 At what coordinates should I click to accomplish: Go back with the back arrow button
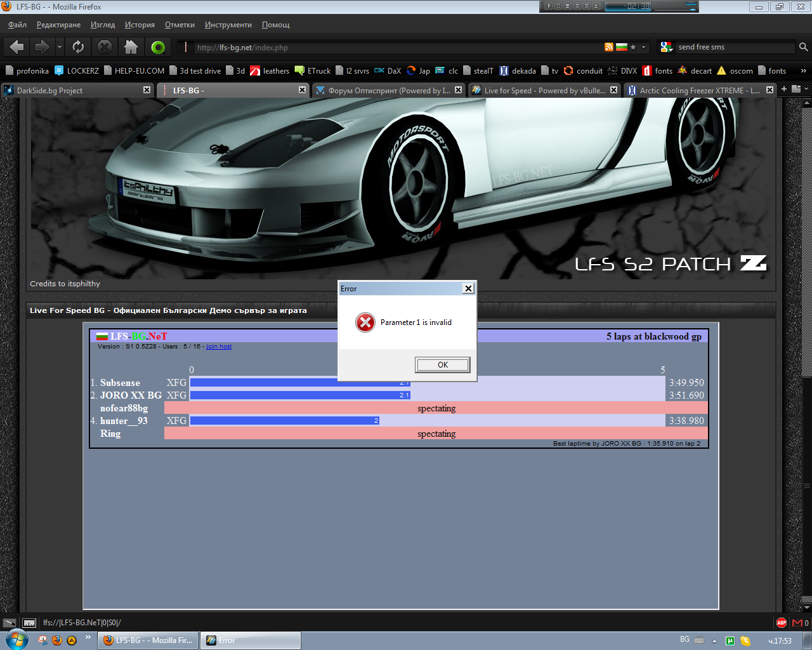(17, 47)
